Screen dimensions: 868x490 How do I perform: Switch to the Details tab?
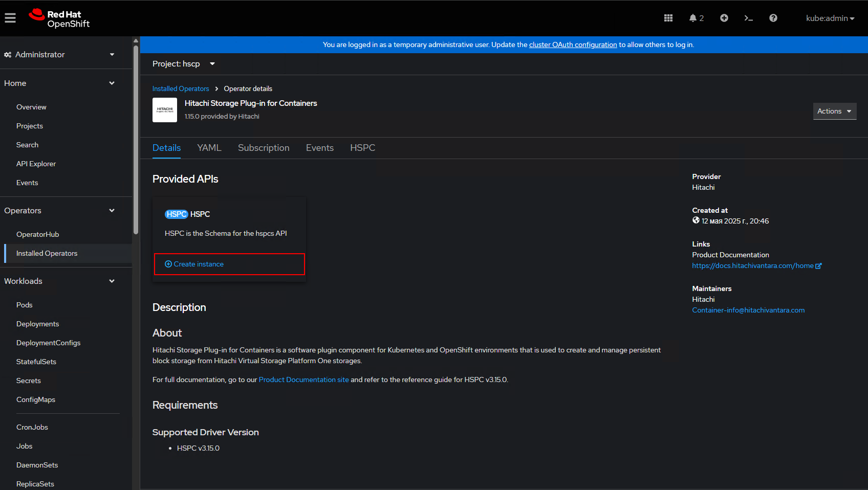[166, 148]
